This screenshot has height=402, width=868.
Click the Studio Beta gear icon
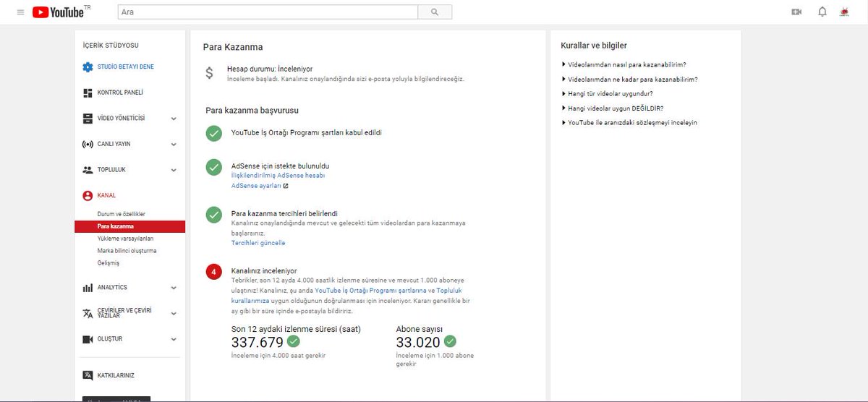tap(88, 67)
